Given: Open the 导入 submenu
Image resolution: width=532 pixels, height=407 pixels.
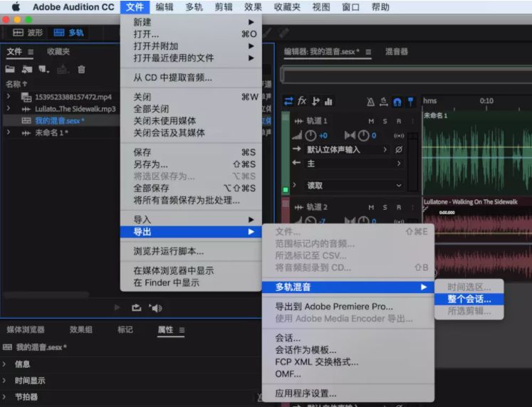Looking at the screenshot, I should point(191,220).
